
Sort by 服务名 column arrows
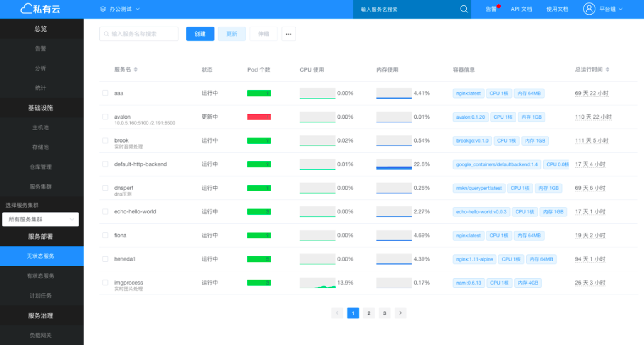pos(136,69)
